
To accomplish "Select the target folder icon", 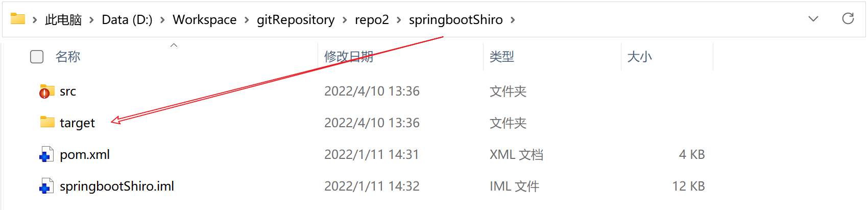I will (x=47, y=122).
